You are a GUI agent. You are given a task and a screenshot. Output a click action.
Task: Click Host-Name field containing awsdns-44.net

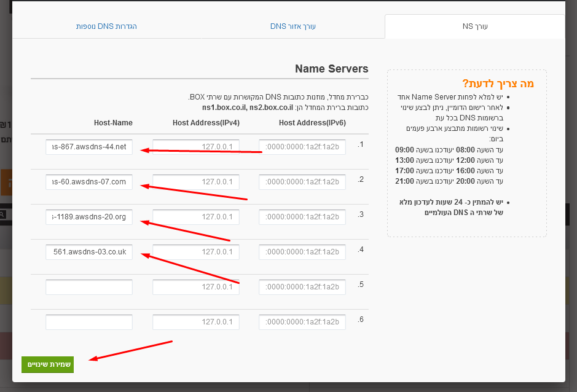[x=89, y=147]
